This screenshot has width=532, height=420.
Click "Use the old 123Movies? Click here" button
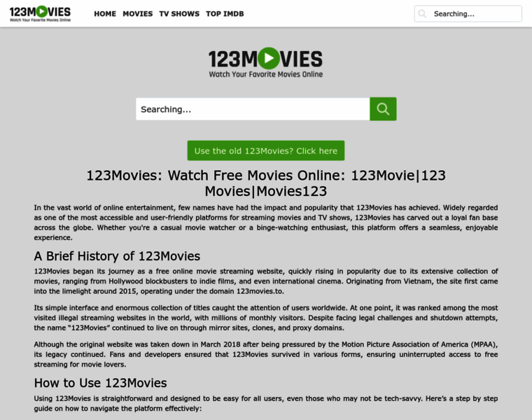click(266, 150)
